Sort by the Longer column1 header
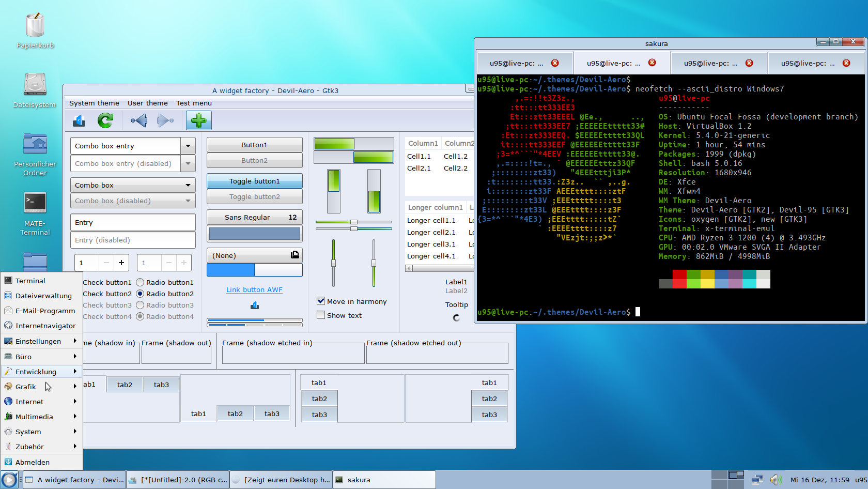Screen dimensions: 868x489 point(436,207)
